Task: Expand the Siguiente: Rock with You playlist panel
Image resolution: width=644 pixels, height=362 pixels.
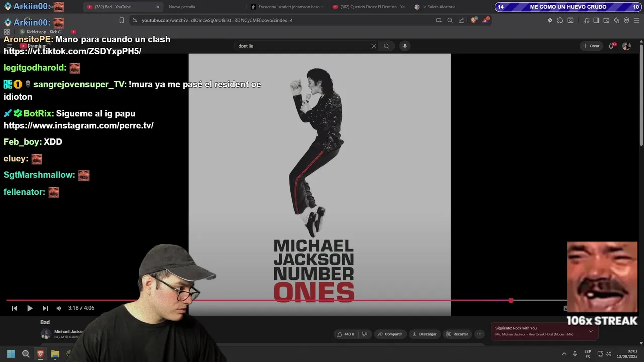Action: click(591, 331)
